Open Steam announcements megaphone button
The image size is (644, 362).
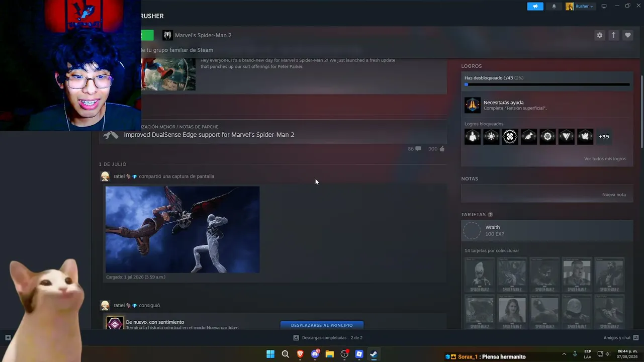[535, 7]
